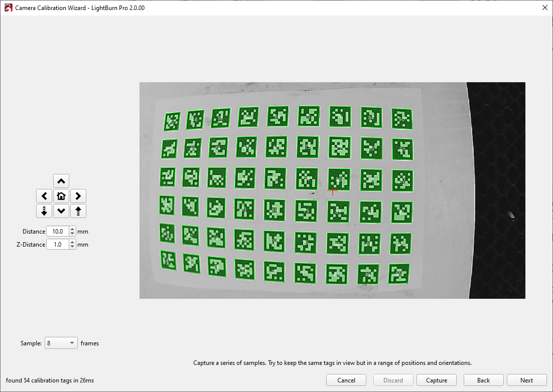
Task: Jog the laser head left
Action: coord(44,196)
